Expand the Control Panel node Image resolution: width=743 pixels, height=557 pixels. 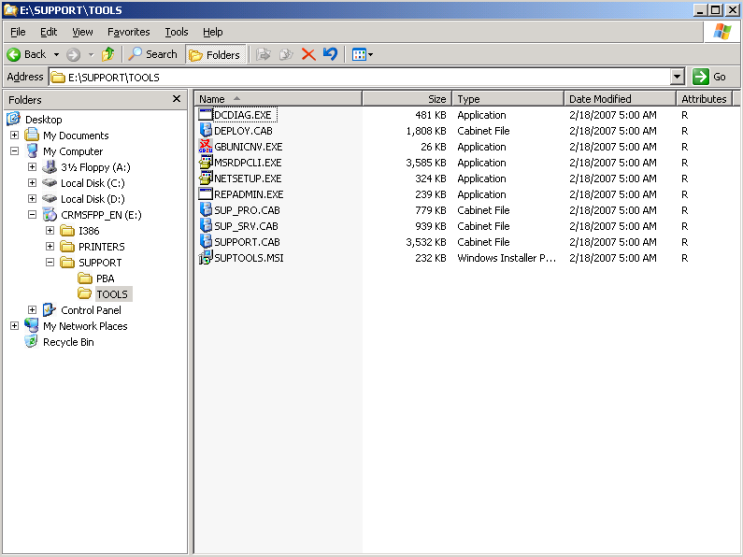coord(32,310)
